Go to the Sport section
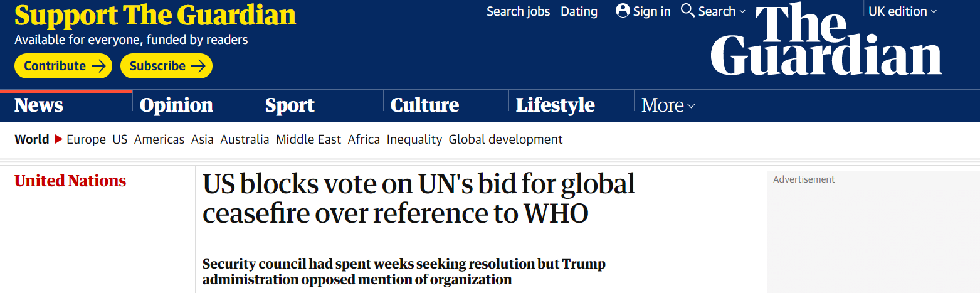The width and height of the screenshot is (980, 293). pos(290,105)
